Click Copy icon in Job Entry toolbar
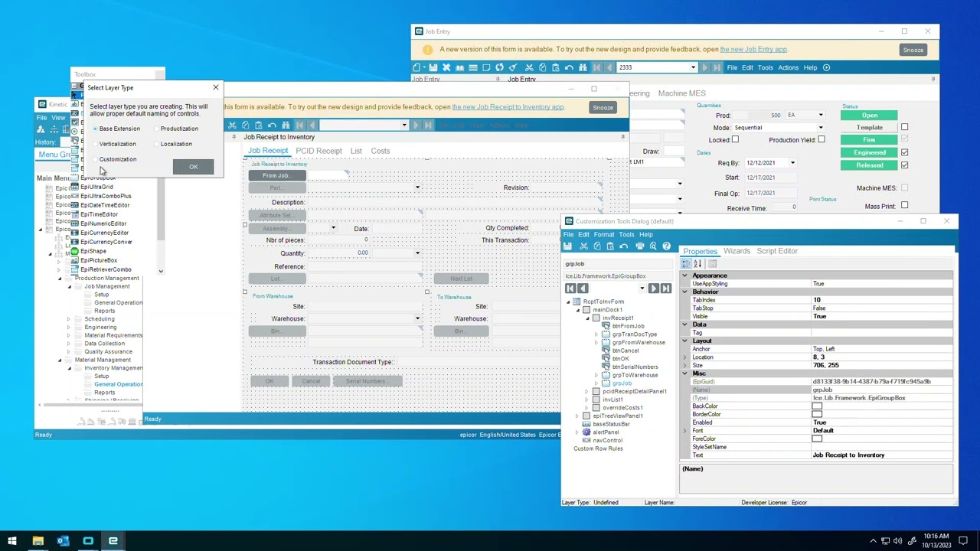 [543, 67]
